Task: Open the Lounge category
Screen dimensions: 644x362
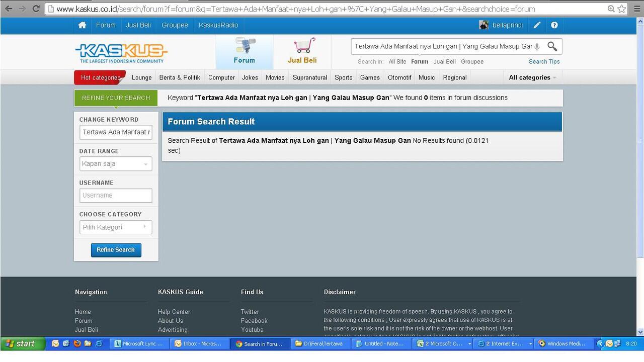Action: (x=141, y=77)
